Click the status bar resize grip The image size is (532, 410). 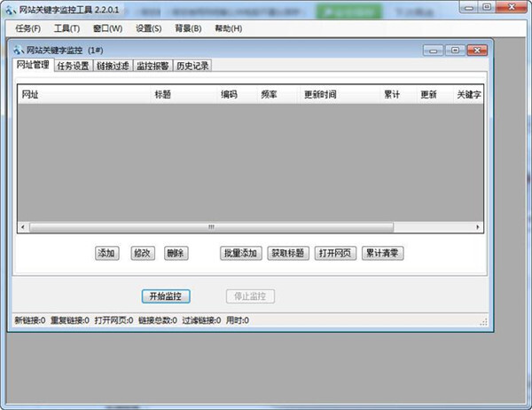484,321
